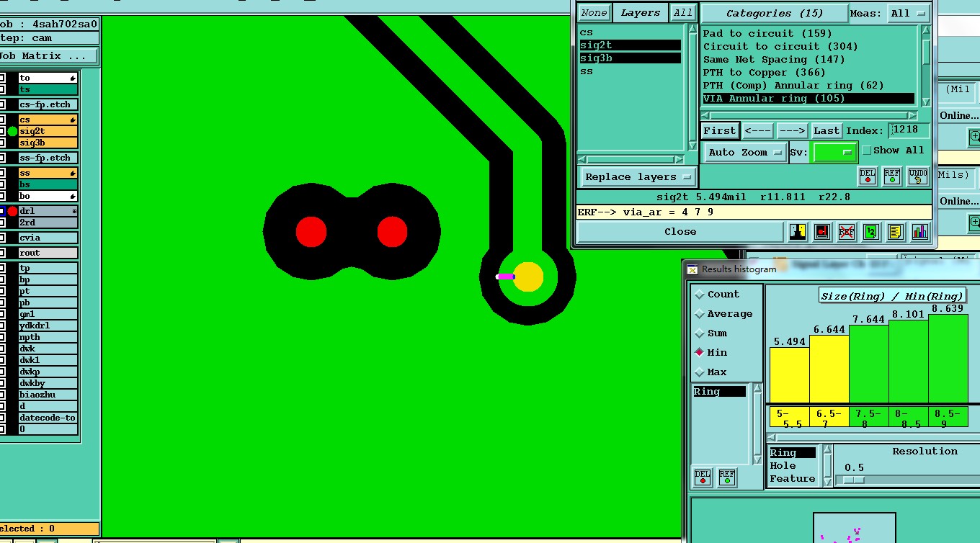Click the green 12 numbering icon
The image size is (980, 543).
[871, 232]
